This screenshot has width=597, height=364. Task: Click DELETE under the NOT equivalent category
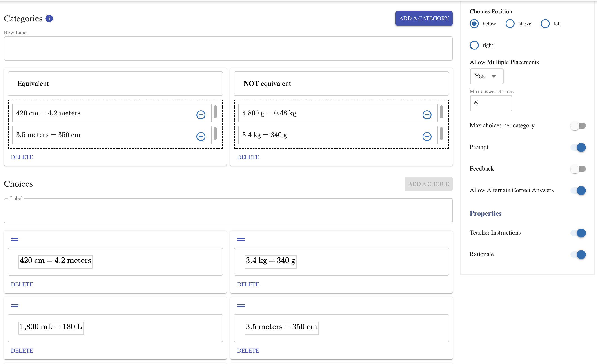pos(248,157)
